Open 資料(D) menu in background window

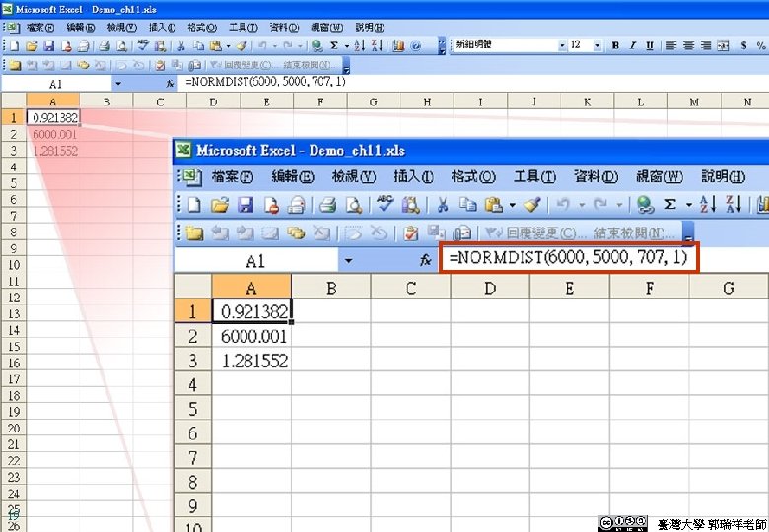(x=285, y=28)
